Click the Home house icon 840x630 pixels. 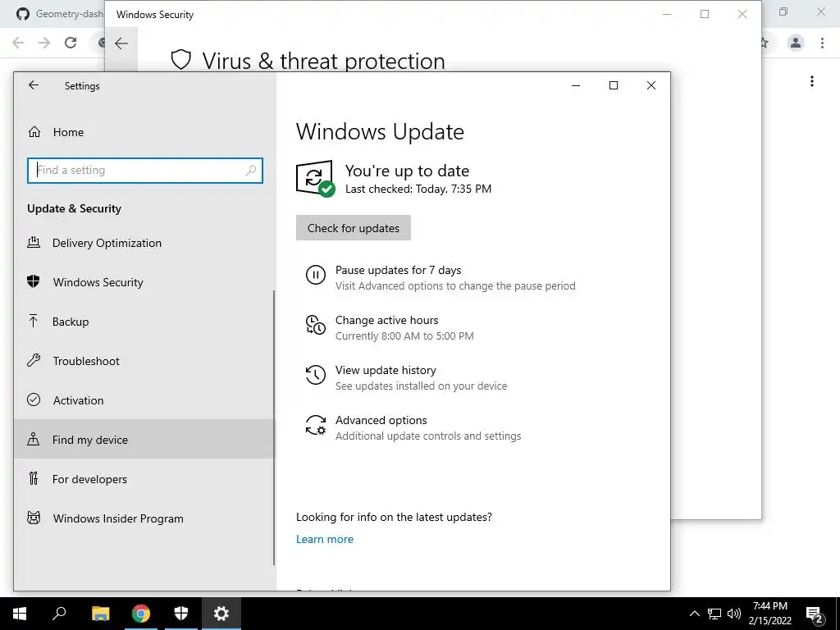(34, 132)
